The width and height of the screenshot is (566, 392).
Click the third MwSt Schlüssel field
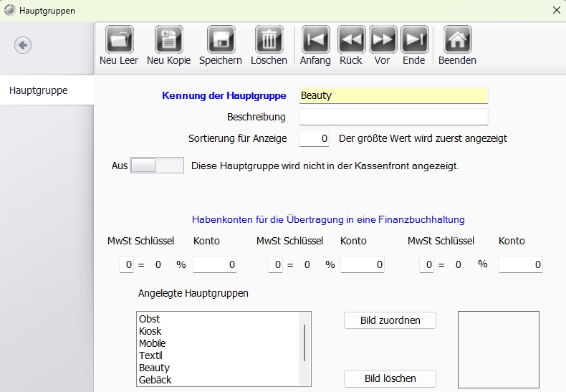tap(427, 264)
